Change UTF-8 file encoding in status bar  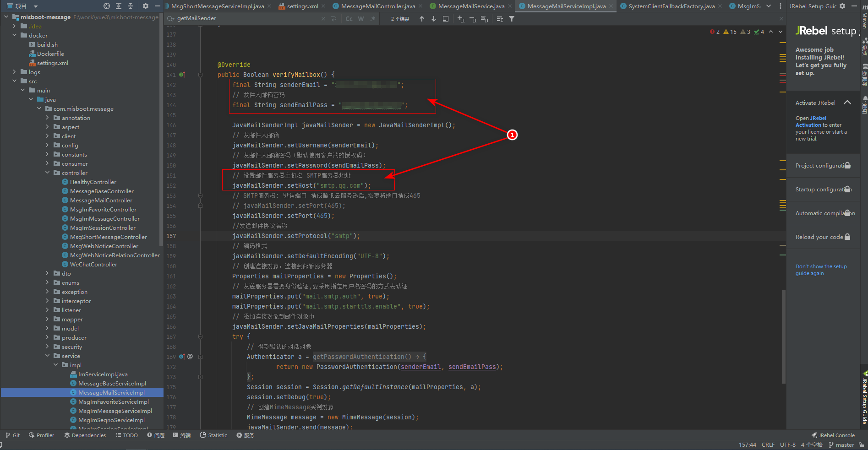point(788,445)
